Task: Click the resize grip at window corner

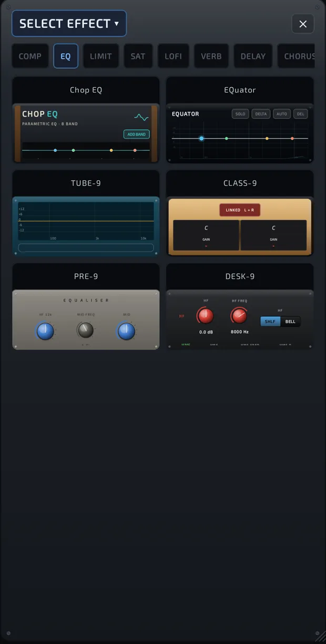Action: click(x=320, y=637)
